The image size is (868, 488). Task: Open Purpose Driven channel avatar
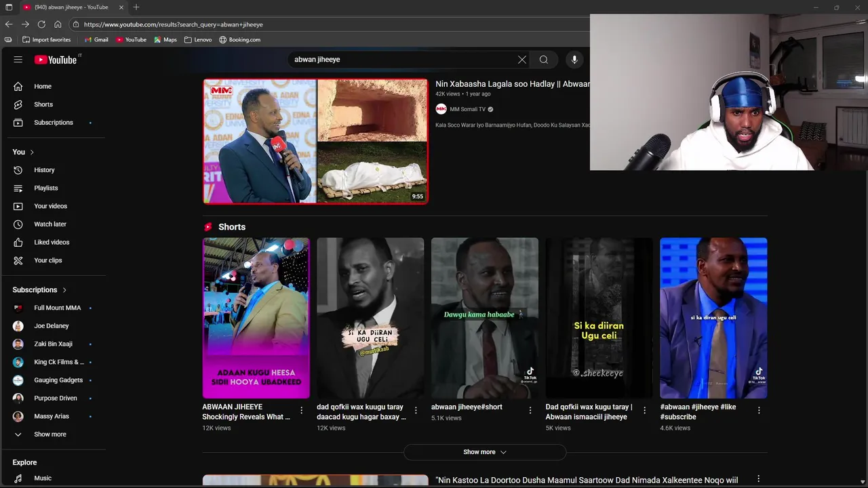(x=18, y=398)
